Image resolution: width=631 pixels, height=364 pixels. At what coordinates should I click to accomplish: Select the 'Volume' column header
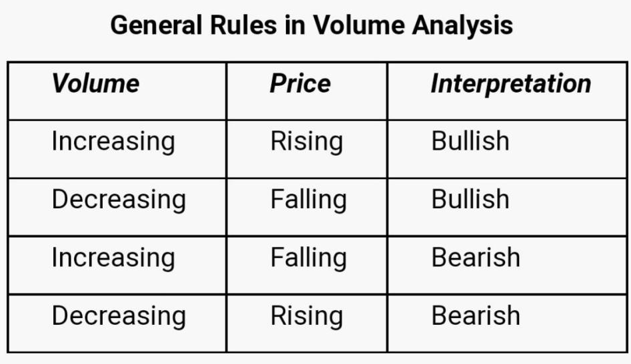95,84
